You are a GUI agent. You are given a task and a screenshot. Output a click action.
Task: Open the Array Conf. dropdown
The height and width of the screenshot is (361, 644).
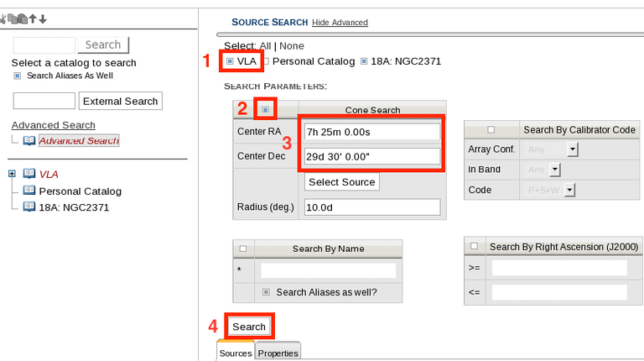coord(573,149)
